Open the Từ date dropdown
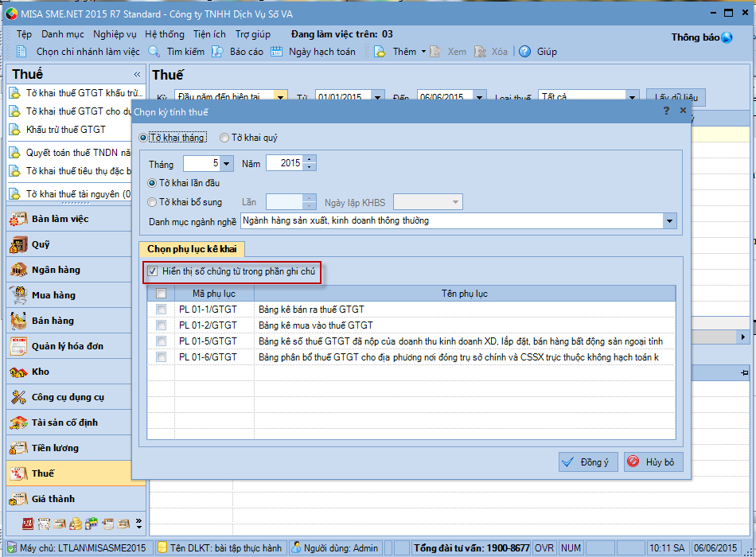The height and width of the screenshot is (557, 756). tap(377, 97)
